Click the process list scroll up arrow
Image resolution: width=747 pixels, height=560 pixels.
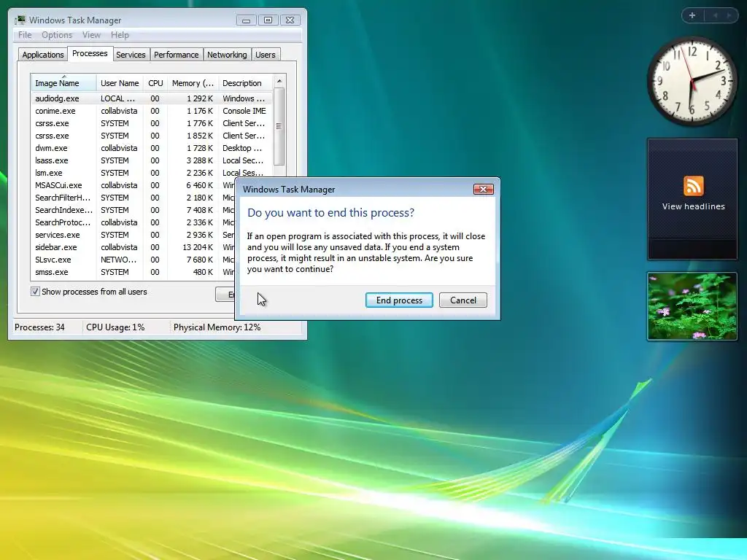(x=279, y=81)
